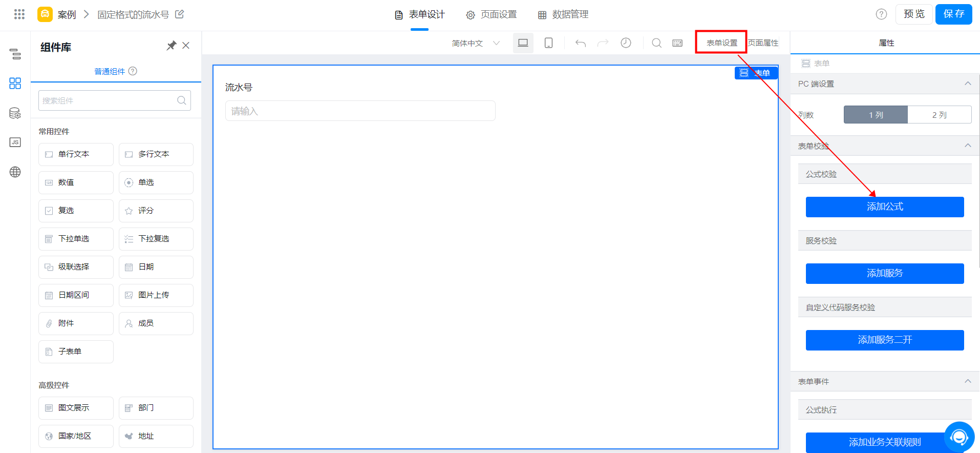This screenshot has width=980, height=453.
Task: Open the help question mark icon
Action: click(881, 14)
